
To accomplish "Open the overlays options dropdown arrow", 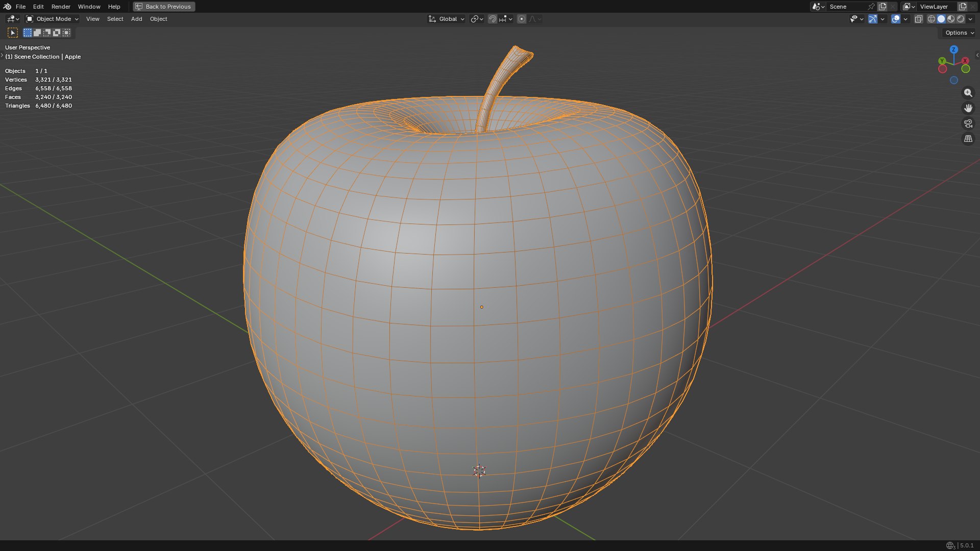I will [905, 19].
